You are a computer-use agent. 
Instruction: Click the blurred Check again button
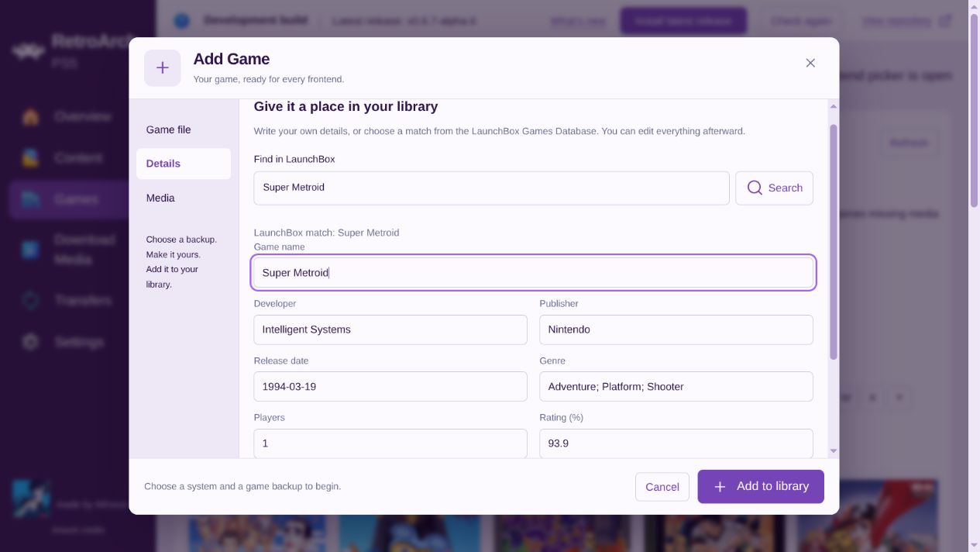[802, 21]
